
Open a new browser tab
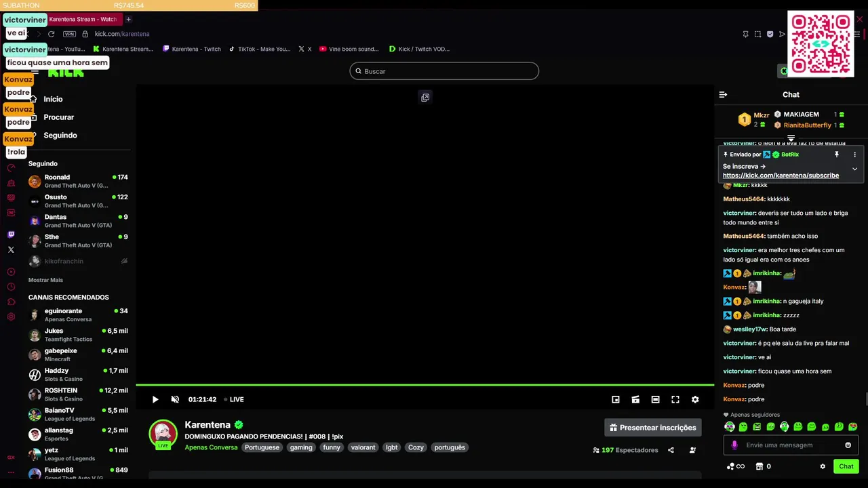point(128,19)
